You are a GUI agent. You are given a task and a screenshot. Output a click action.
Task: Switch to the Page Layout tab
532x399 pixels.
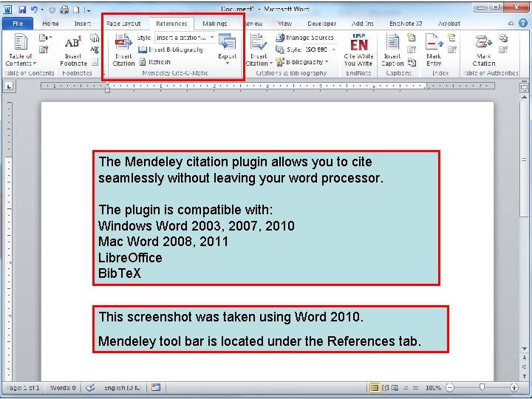pyautogui.click(x=123, y=24)
